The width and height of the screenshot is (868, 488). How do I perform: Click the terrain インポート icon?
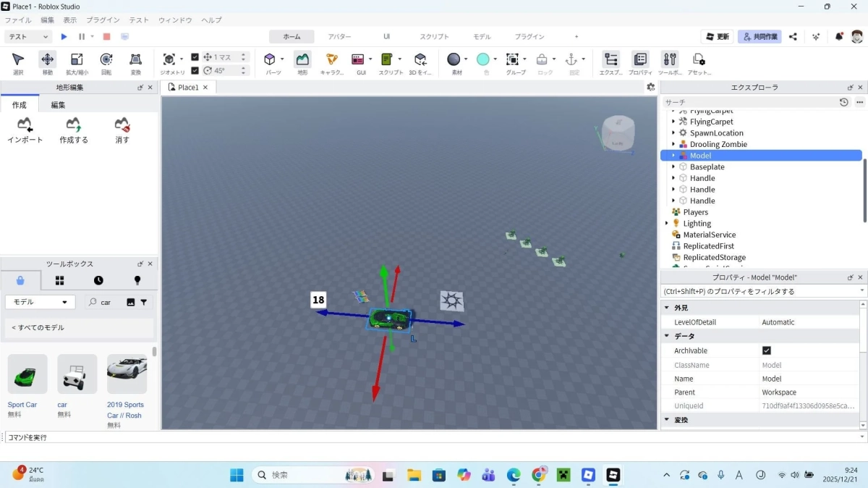point(25,125)
